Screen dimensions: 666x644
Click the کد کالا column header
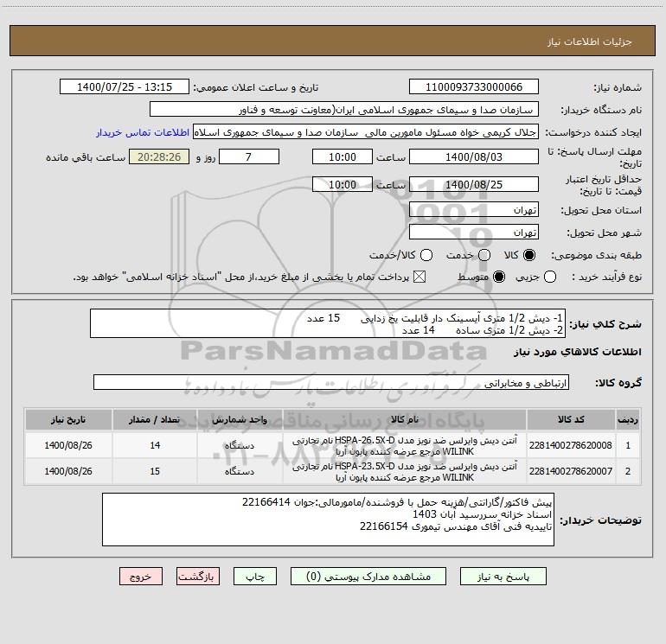[571, 419]
